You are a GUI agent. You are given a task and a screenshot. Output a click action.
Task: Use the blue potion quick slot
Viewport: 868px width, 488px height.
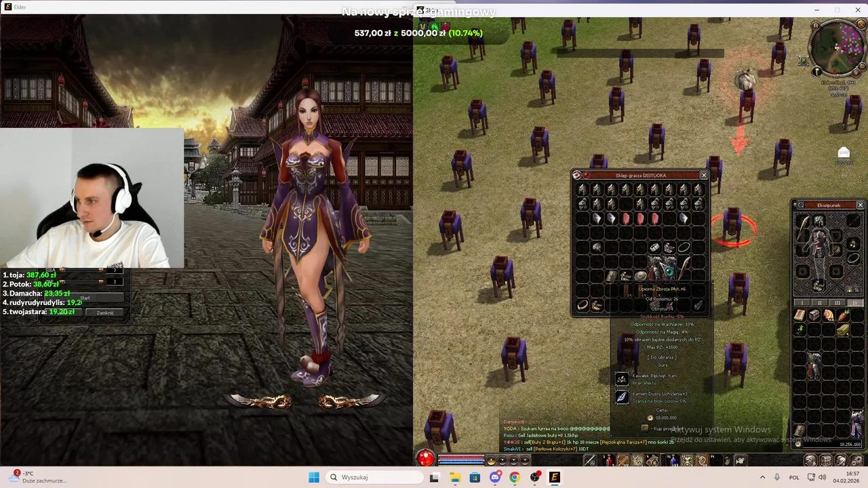point(674,461)
